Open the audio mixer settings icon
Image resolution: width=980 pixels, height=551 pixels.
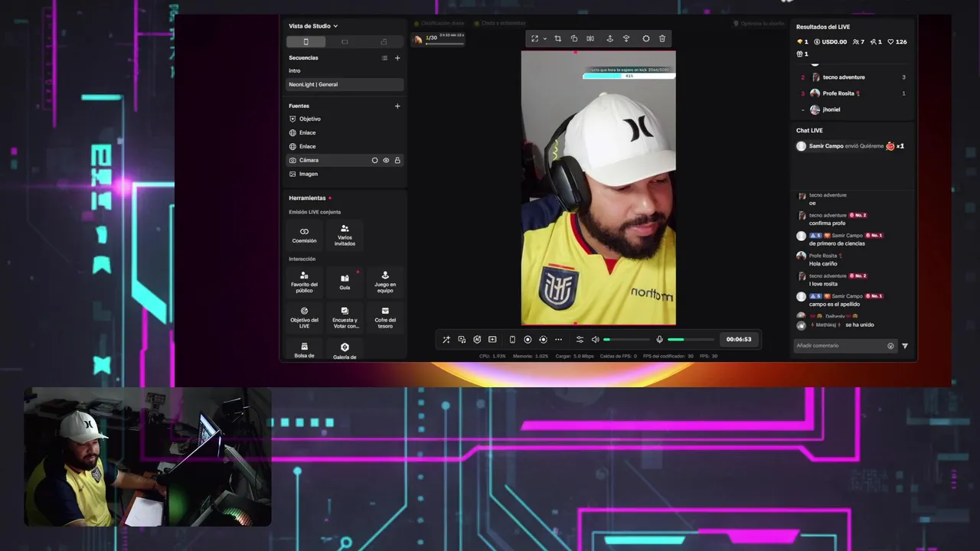coord(580,340)
